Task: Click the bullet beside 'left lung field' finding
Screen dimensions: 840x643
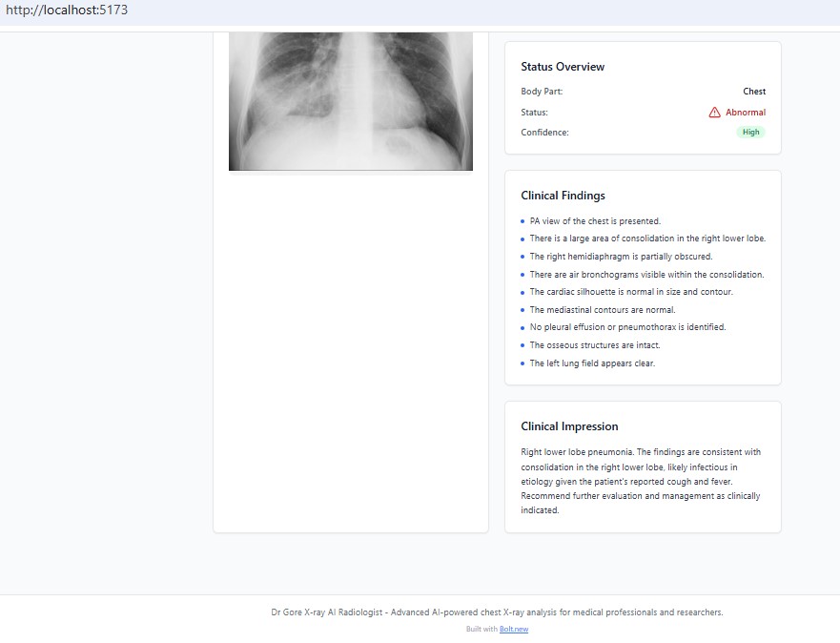Action: [x=523, y=363]
